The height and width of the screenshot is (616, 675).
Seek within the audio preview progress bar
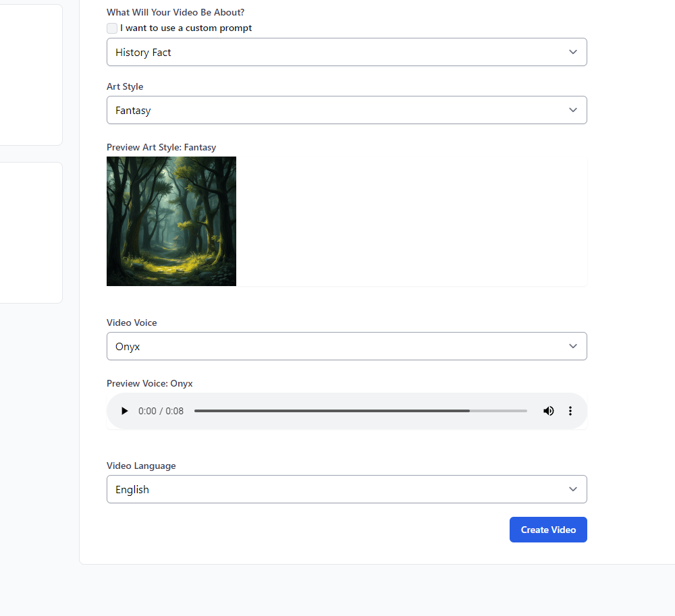pos(360,411)
